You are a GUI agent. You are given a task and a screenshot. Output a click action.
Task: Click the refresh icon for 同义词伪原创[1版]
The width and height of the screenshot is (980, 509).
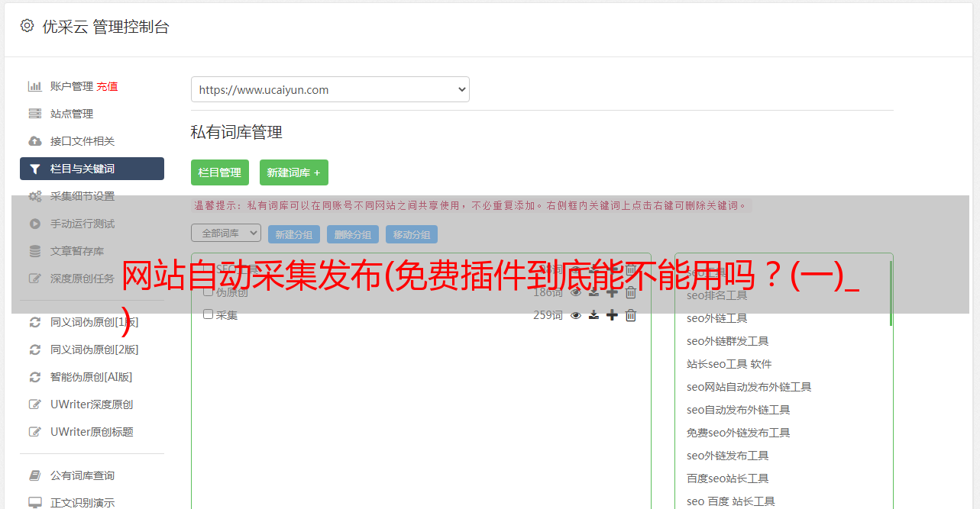[34, 322]
